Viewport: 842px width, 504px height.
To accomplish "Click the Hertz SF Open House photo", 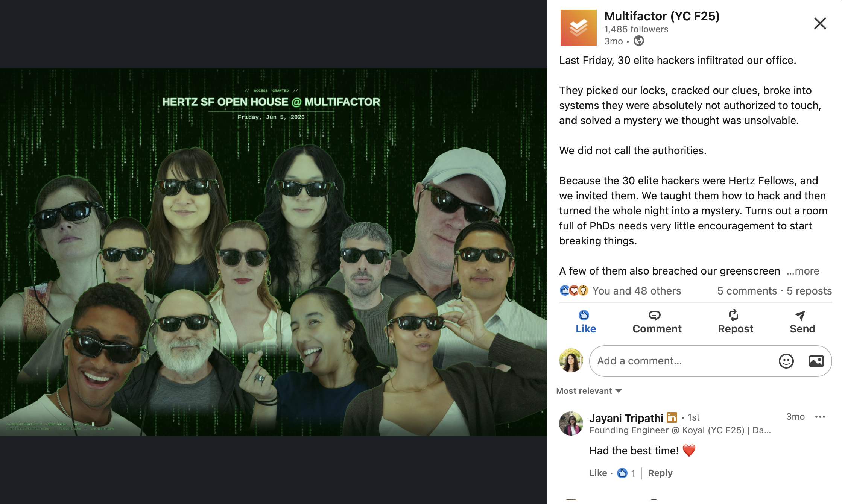I will (x=274, y=252).
